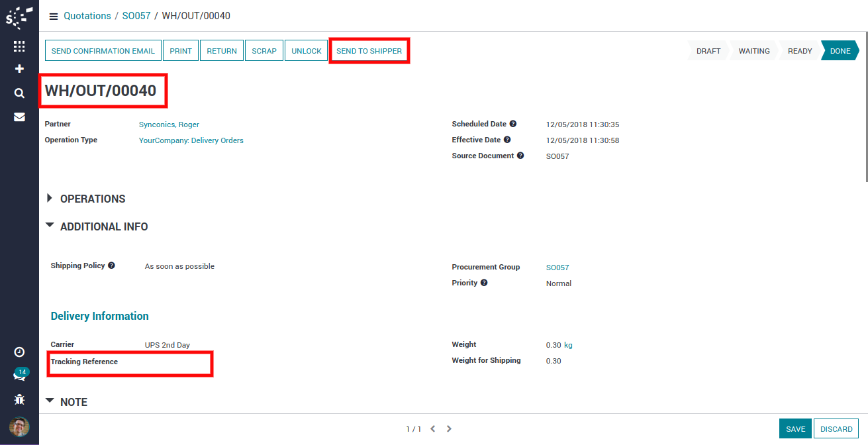Viewport: 868px width, 445px height.
Task: Click the Send to Shipper button
Action: (369, 51)
